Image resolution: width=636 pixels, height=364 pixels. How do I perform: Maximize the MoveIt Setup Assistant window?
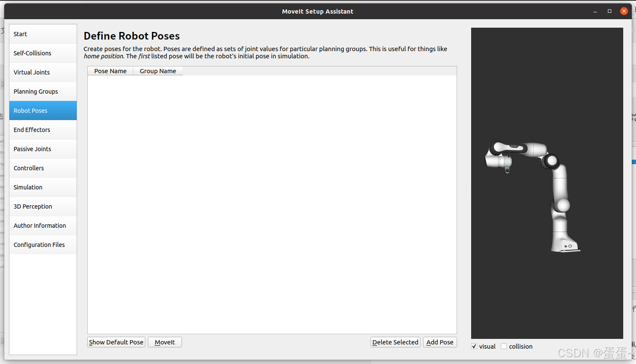pos(610,11)
